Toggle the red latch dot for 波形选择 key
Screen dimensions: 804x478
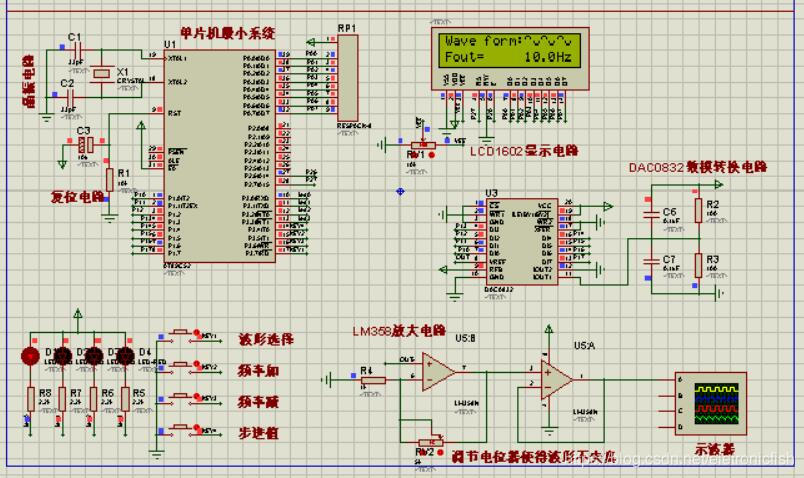196,334
